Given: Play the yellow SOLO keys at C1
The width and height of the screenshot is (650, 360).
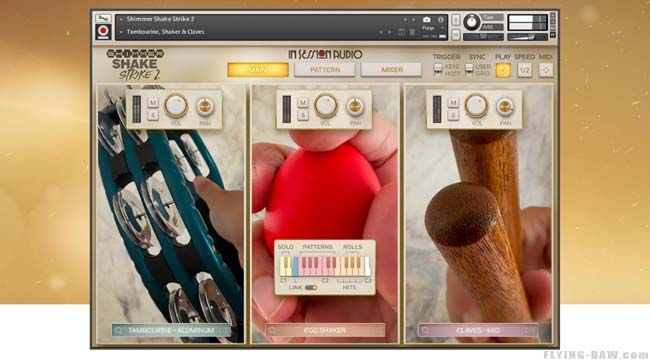Looking at the screenshot, I should (x=286, y=266).
